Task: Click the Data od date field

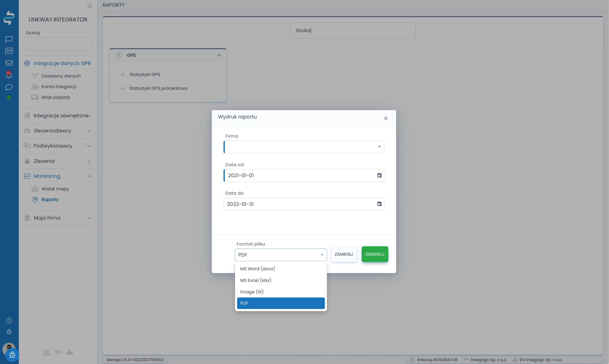Action: 304,175
